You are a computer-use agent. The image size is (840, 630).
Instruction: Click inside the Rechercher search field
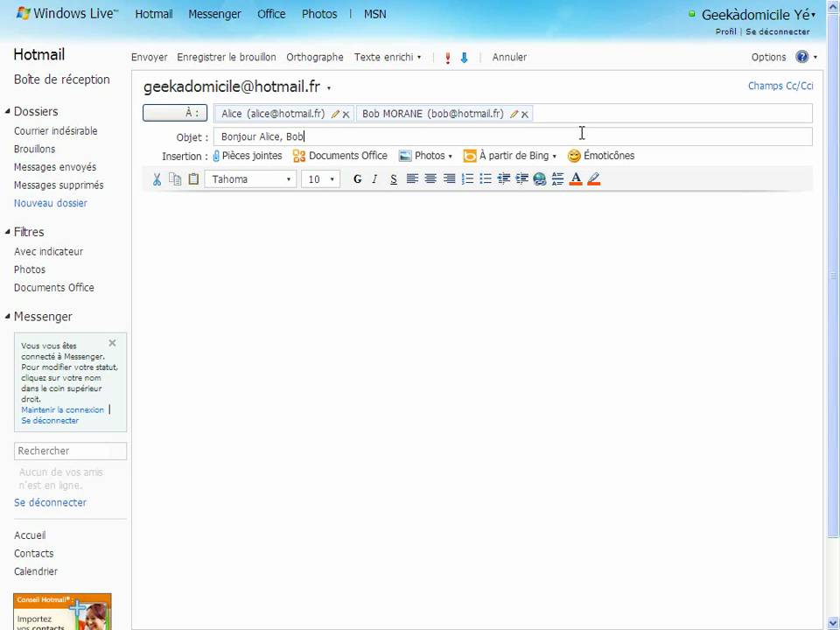pyautogui.click(x=70, y=450)
